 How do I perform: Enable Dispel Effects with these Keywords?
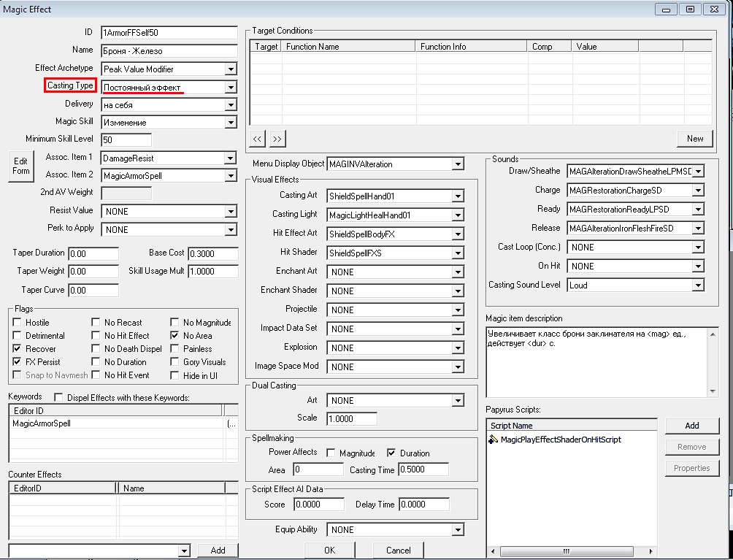[x=58, y=398]
